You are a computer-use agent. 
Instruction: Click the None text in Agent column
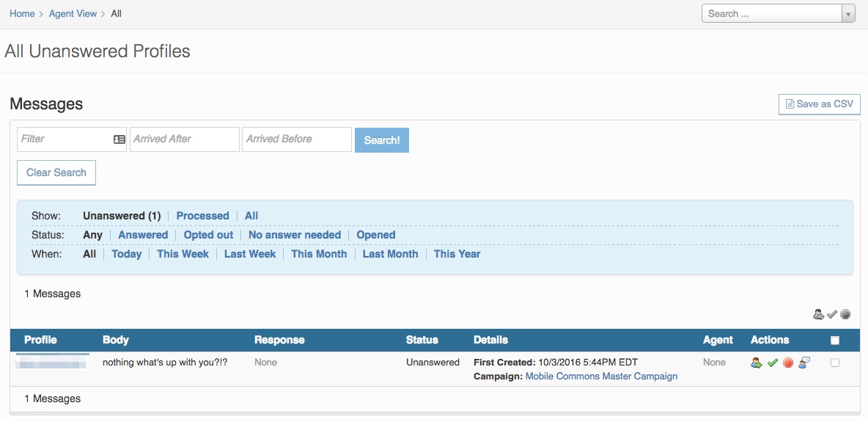(714, 363)
